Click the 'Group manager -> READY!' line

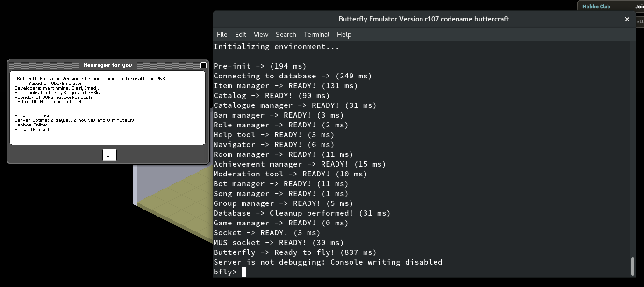pos(284,203)
